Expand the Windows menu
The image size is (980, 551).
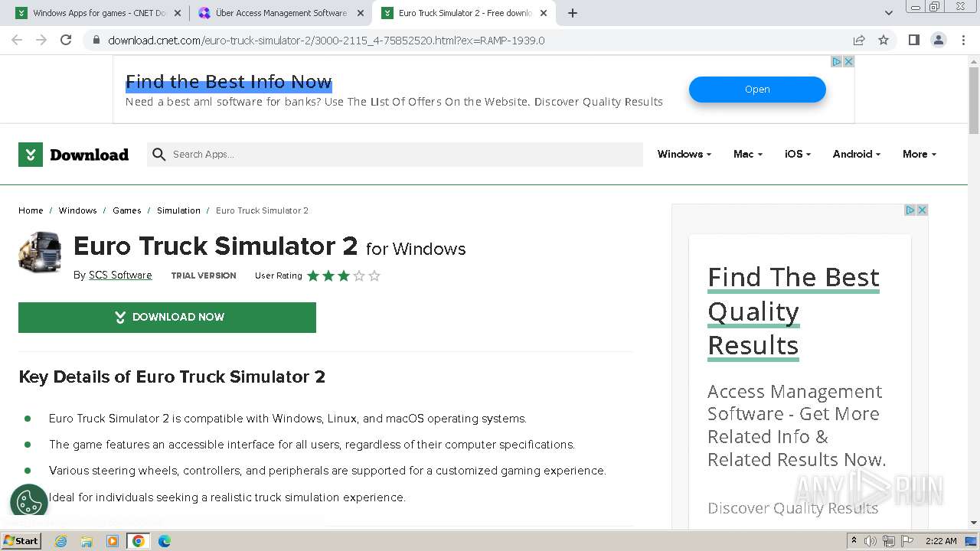tap(684, 154)
